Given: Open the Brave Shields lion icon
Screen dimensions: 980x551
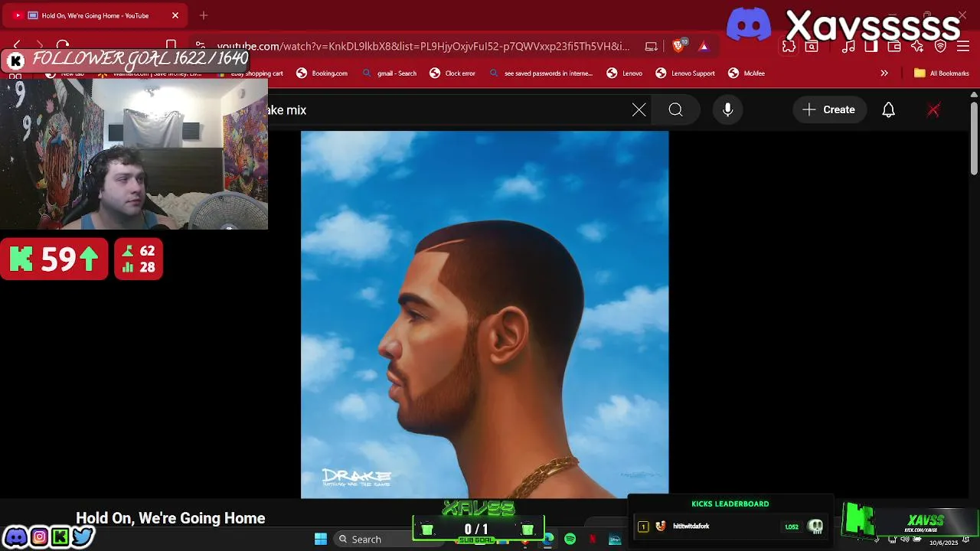Looking at the screenshot, I should (x=678, y=46).
